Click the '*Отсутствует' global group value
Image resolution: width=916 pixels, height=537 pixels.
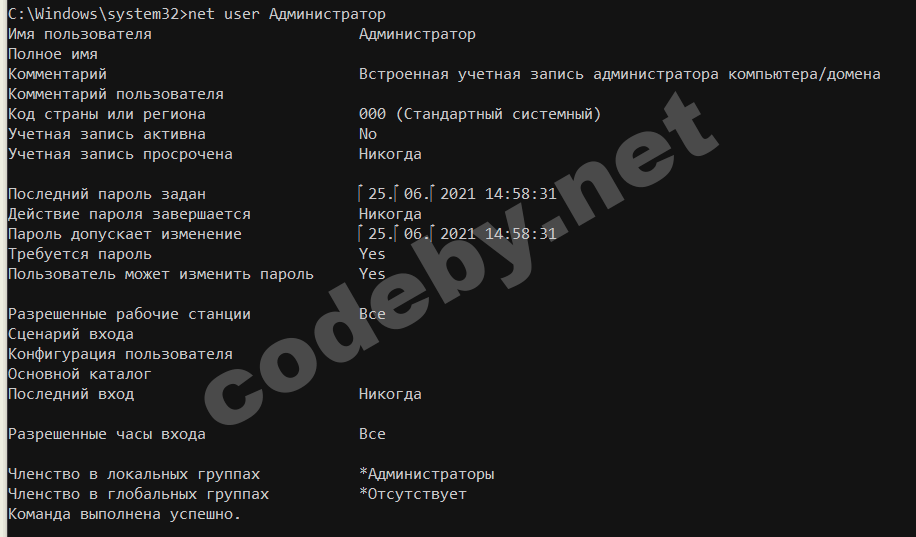point(412,494)
